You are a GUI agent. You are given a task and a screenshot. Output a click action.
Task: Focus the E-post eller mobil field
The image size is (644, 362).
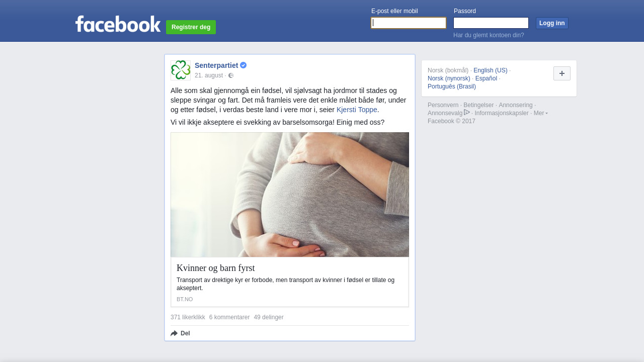(409, 23)
